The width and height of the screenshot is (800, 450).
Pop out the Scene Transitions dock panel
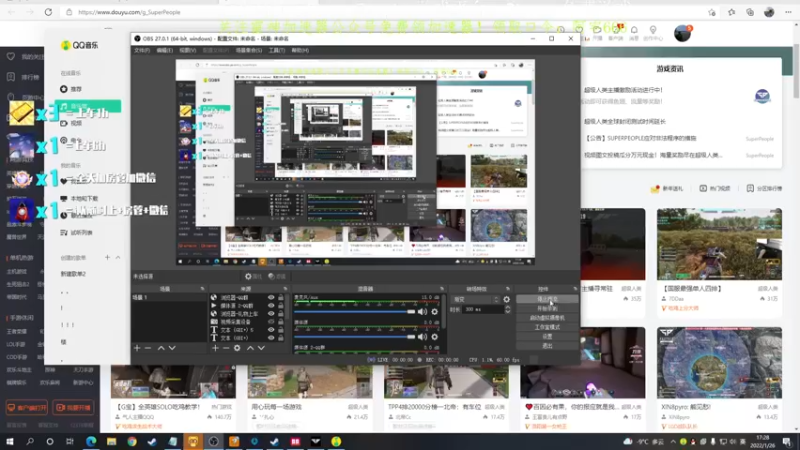[508, 289]
